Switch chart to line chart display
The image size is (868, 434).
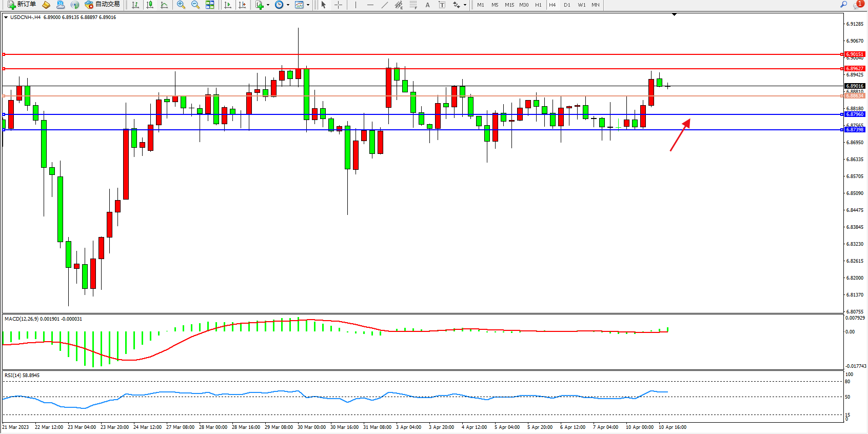pyautogui.click(x=164, y=5)
